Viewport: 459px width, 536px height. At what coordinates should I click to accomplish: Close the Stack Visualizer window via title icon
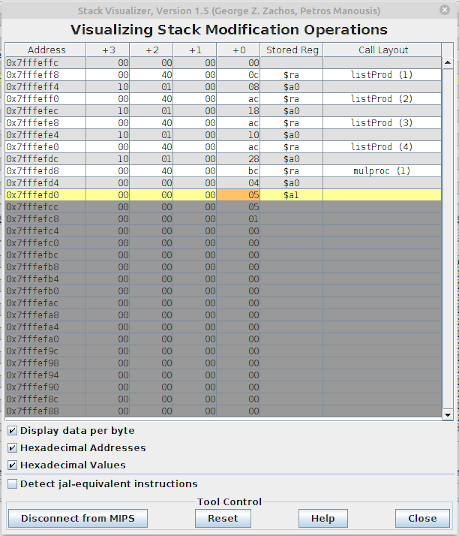click(444, 10)
